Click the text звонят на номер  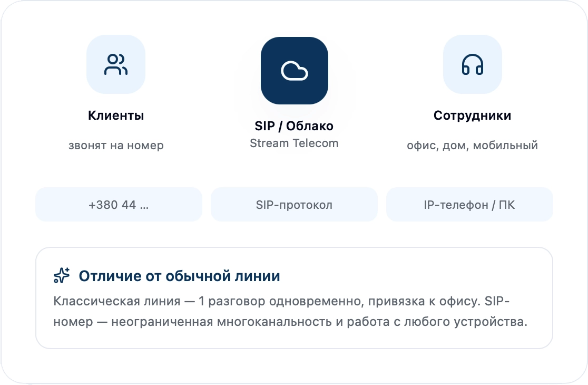pyautogui.click(x=116, y=145)
